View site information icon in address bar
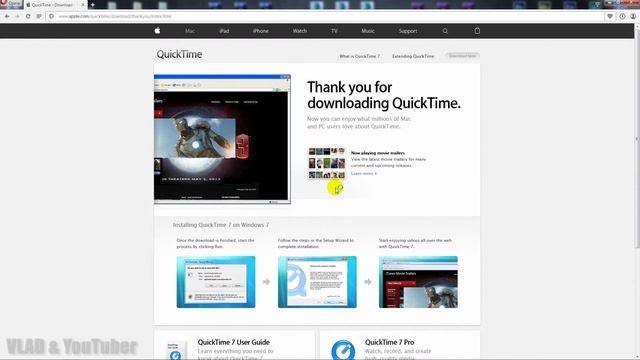This screenshot has height=360, width=640. coord(51,16)
